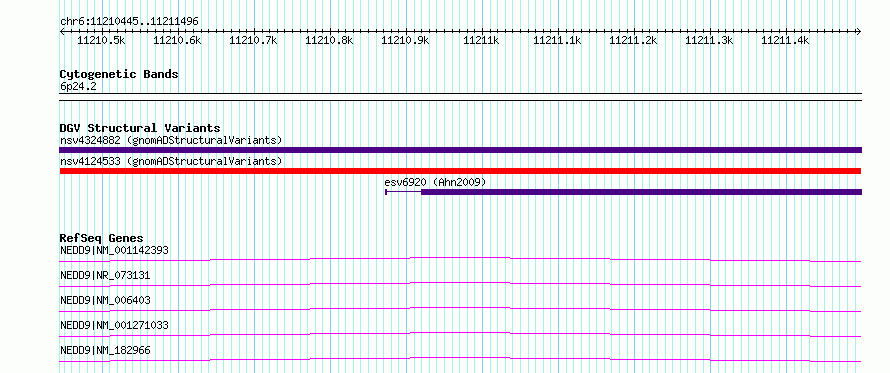This screenshot has width=890, height=373.
Task: Click the NEDD9|NM_182966 transcript label
Action: (x=105, y=350)
